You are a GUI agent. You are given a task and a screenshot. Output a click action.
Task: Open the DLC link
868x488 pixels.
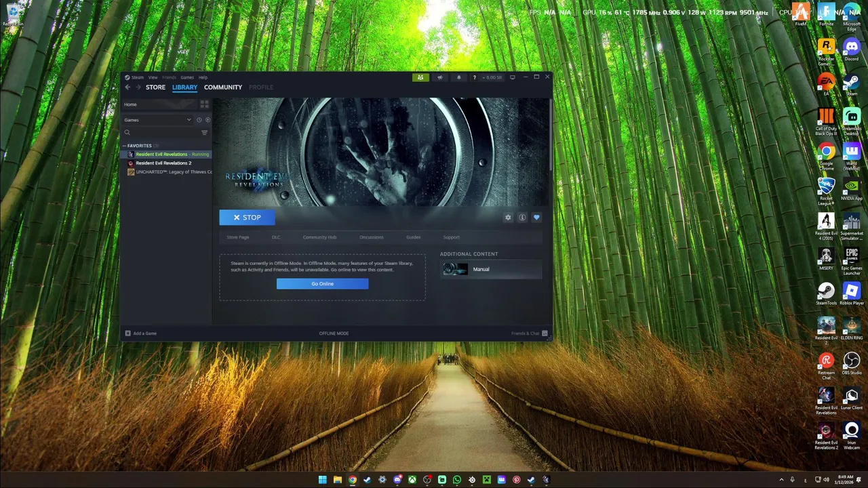[x=276, y=237]
